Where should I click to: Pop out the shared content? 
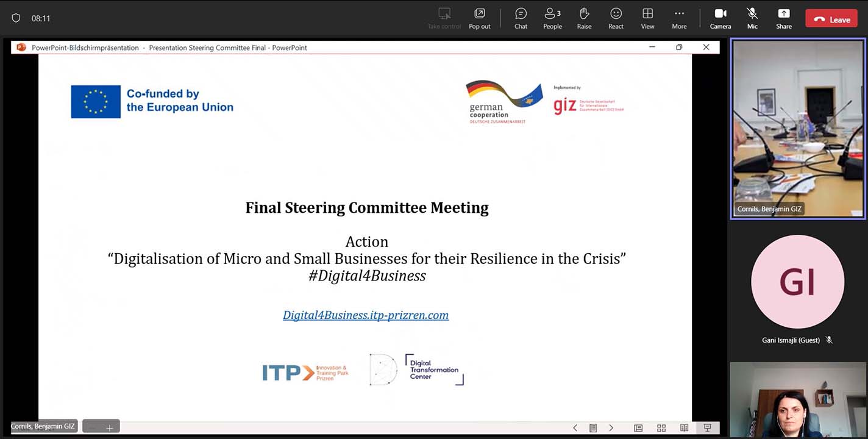pos(480,18)
